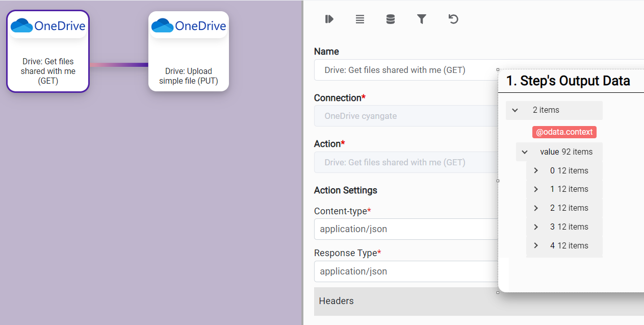This screenshot has width=644, height=325.
Task: Click the purple connector line between nodes
Action: tap(119, 65)
